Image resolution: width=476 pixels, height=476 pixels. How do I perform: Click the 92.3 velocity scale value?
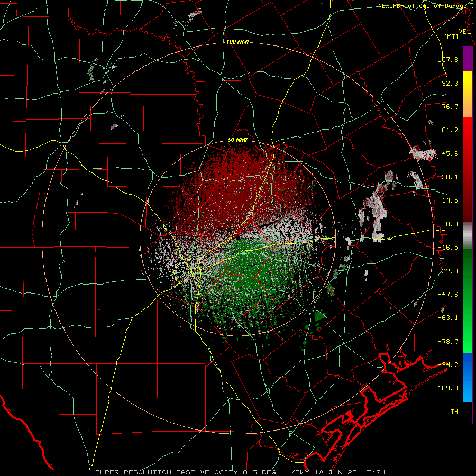[450, 83]
